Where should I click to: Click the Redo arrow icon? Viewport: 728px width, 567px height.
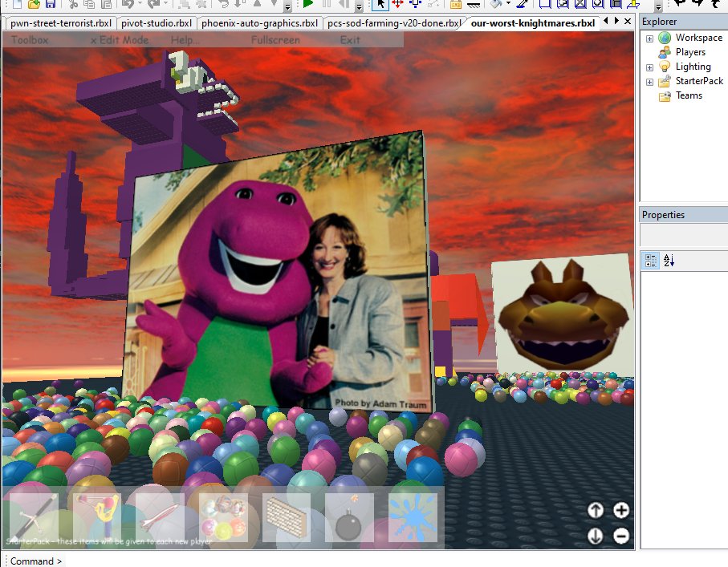153,4
